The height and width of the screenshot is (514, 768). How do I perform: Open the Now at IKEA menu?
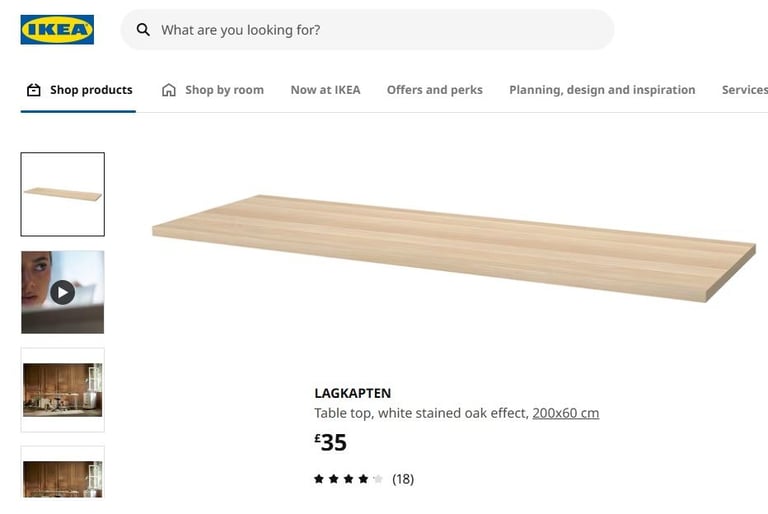pyautogui.click(x=325, y=90)
